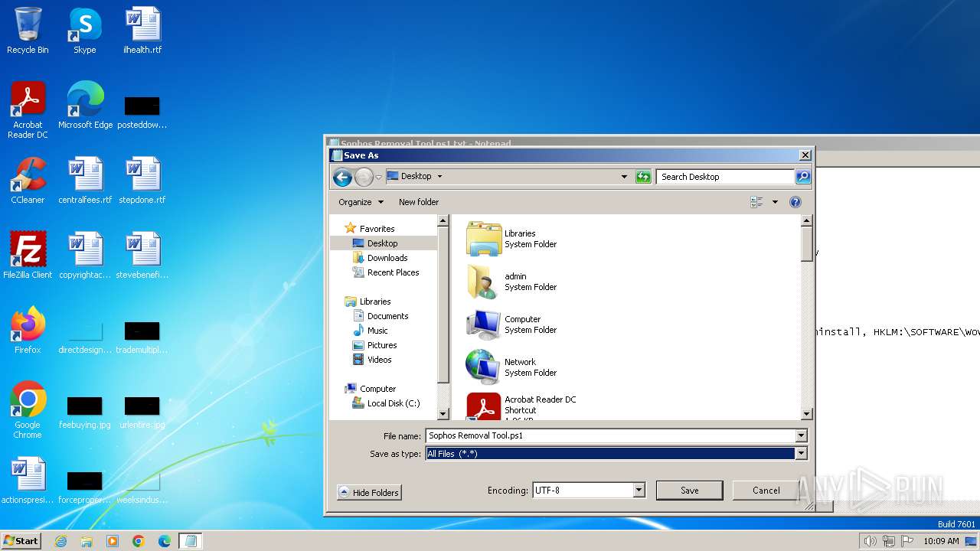This screenshot has width=980, height=551.
Task: Open Internet Explorer from the taskbar
Action: coord(60,541)
